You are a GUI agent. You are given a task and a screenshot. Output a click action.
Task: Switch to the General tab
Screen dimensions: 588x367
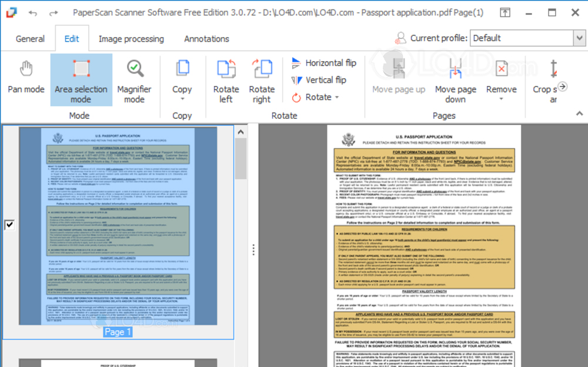pos(29,38)
